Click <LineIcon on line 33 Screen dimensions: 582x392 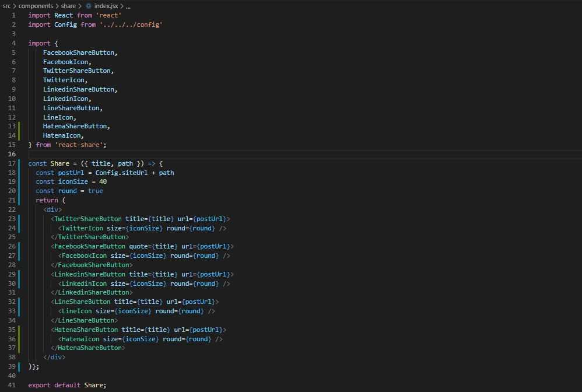coord(75,310)
